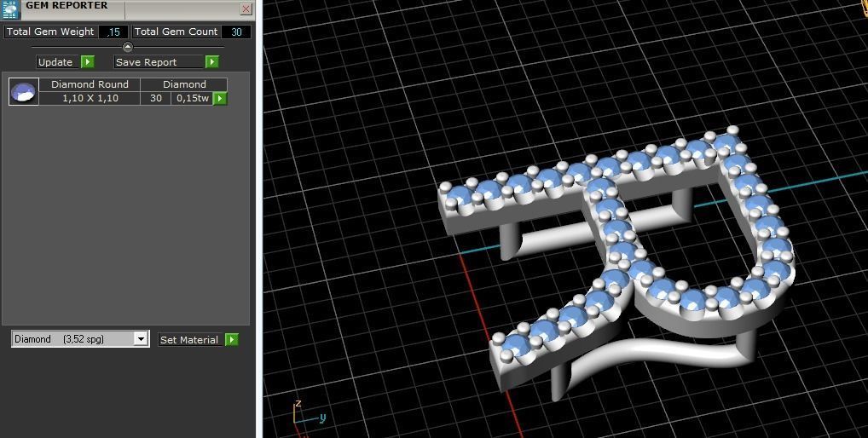This screenshot has width=868, height=438.
Task: Click the green arrow beside Save Report
Action: 212,62
